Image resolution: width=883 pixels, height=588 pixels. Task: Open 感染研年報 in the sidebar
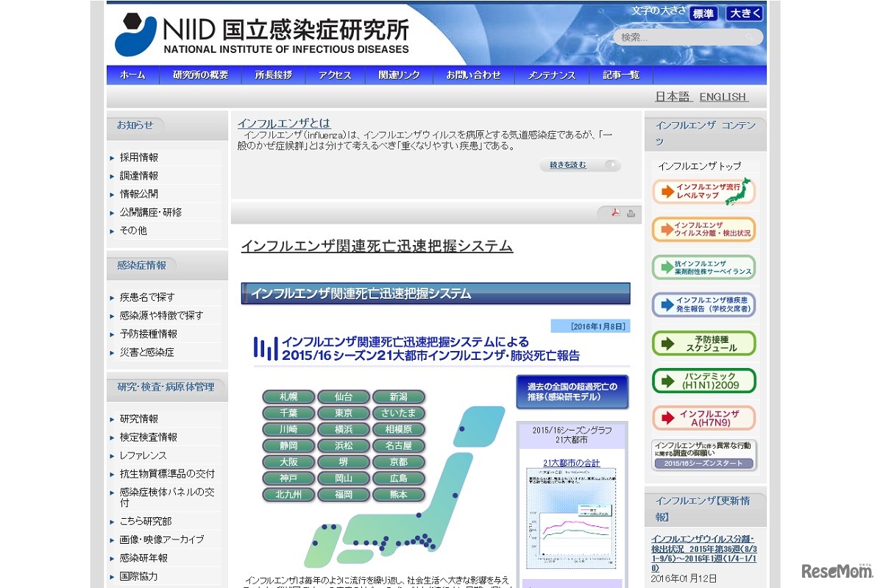(x=143, y=558)
